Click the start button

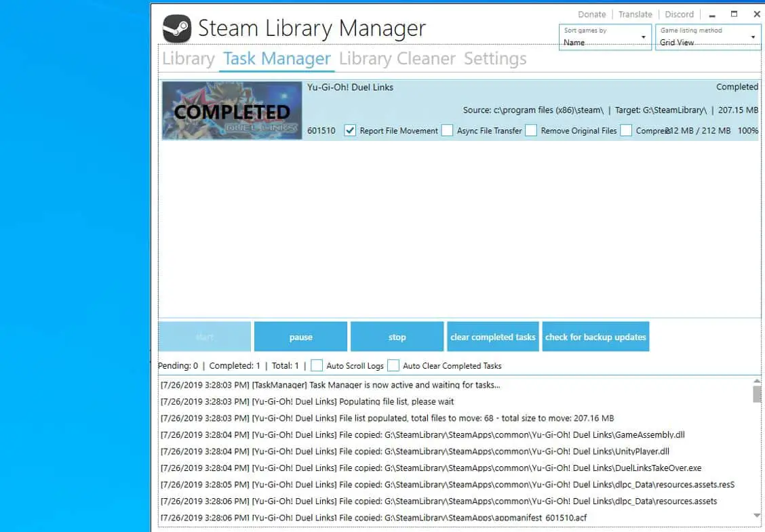204,336
